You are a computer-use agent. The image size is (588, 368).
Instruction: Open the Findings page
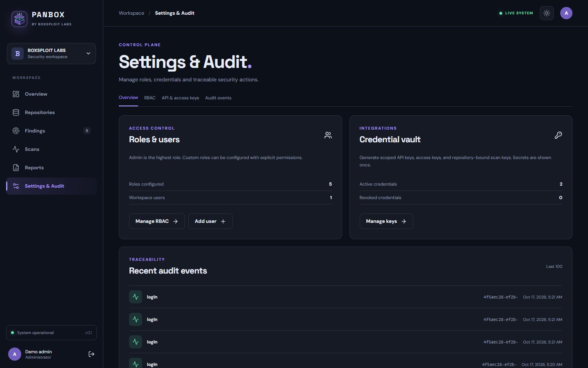[x=51, y=131]
